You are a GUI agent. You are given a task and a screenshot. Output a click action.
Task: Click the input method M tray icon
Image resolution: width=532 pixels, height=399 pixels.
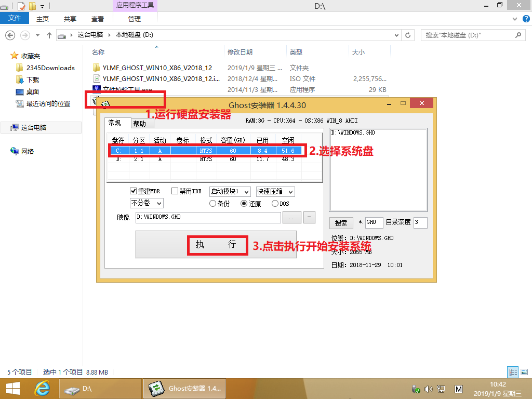coord(458,389)
